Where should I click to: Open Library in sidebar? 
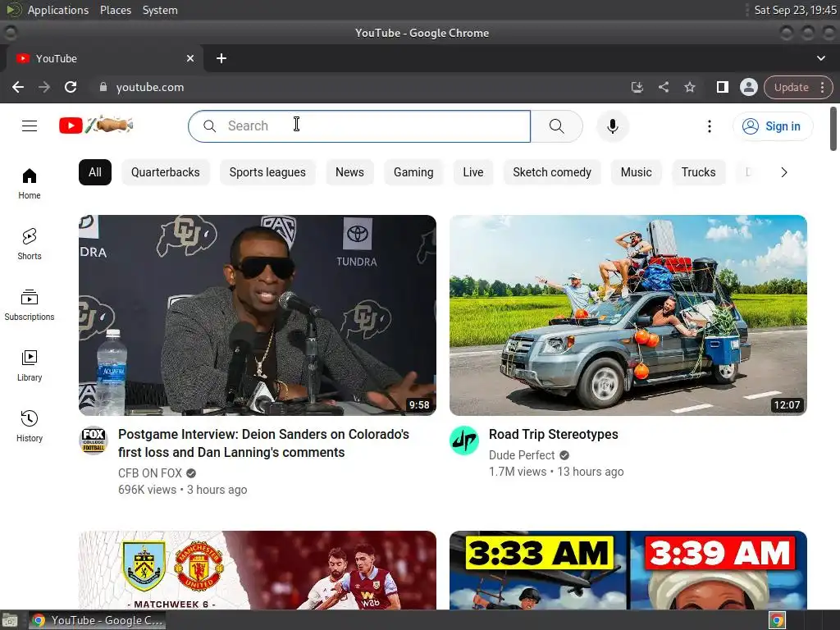click(30, 365)
